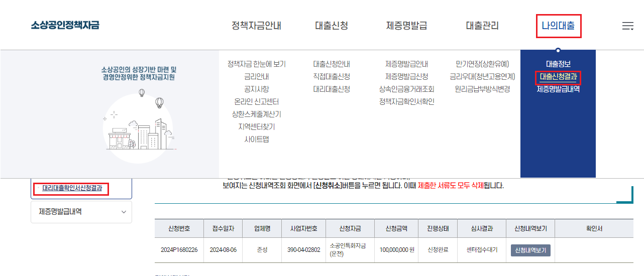Open 상속인금융거래조회
644x276 pixels.
tap(407, 89)
